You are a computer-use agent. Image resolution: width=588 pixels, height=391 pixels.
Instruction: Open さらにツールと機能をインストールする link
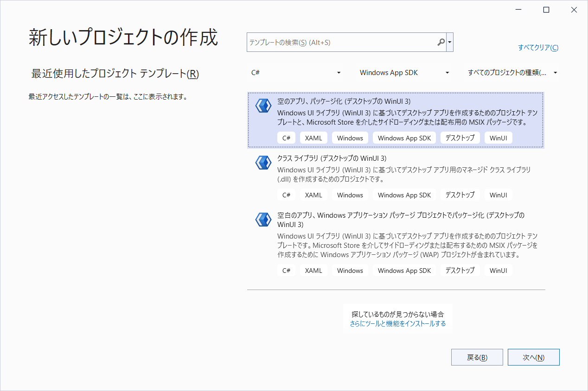[x=398, y=323]
